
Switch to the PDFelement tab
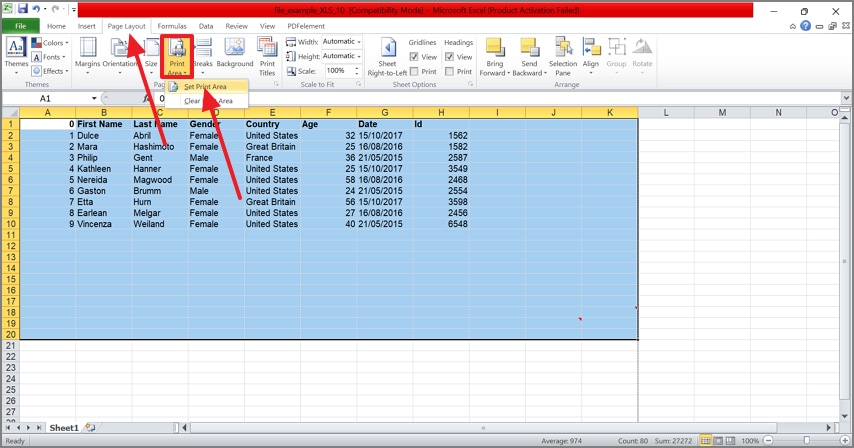[x=306, y=26]
